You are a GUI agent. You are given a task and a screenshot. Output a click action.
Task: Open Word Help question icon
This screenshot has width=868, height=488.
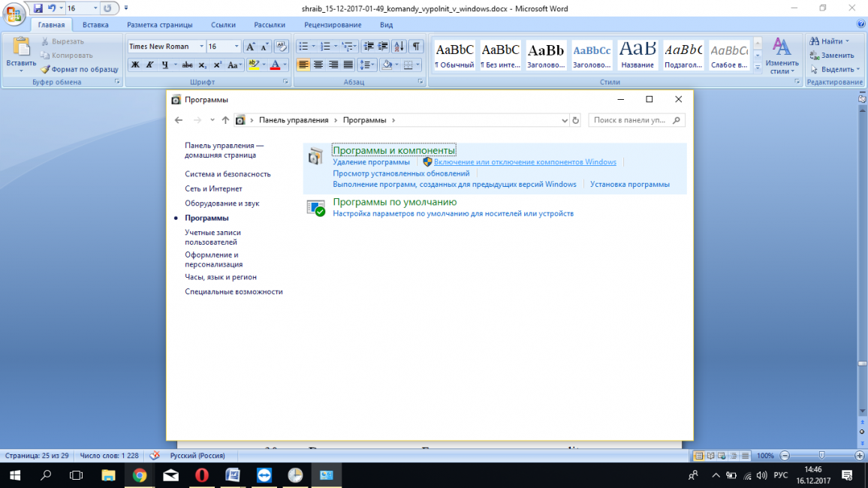860,24
